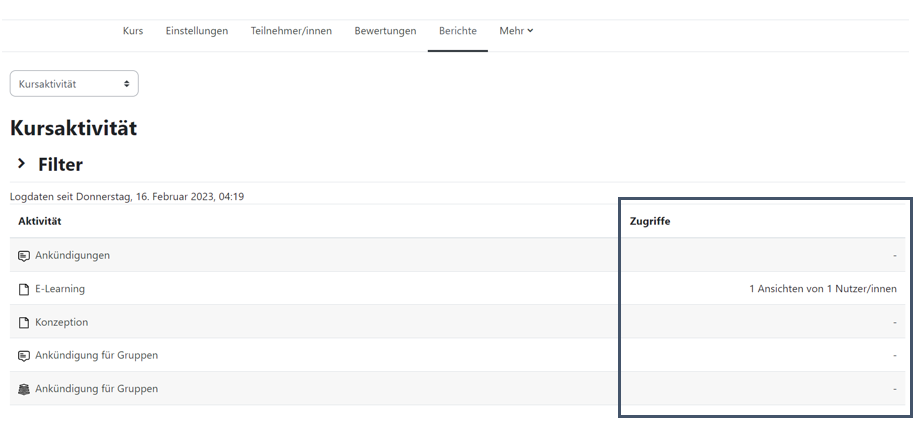Click the Aktivität column header
The height and width of the screenshot is (432, 921).
39,221
